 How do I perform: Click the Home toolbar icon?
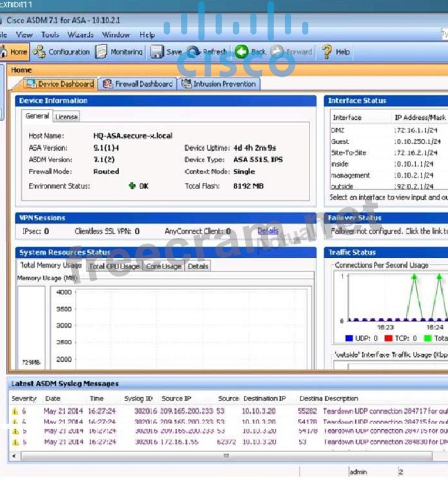tap(5, 52)
